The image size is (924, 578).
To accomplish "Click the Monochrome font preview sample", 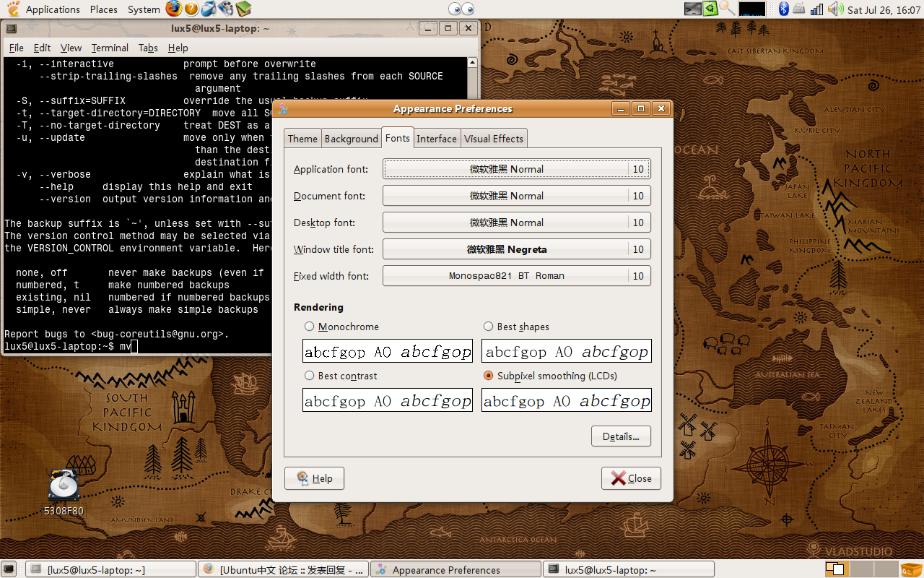I will point(388,351).
